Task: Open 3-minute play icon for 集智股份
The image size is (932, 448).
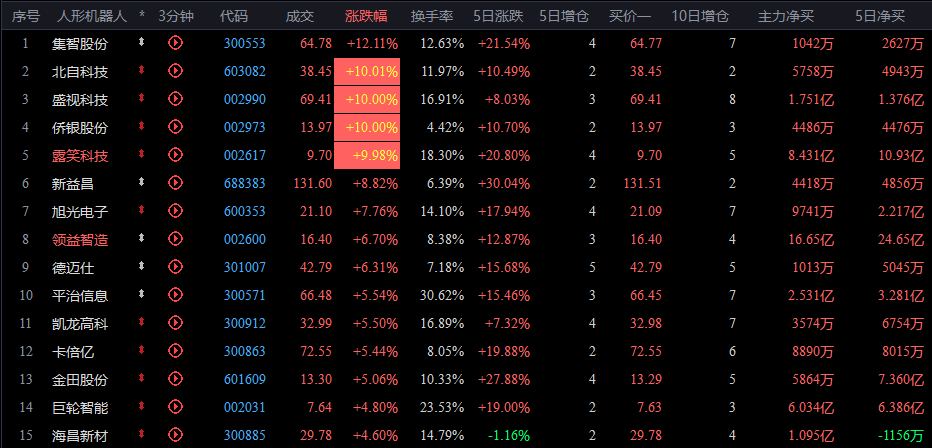Action: (x=175, y=42)
